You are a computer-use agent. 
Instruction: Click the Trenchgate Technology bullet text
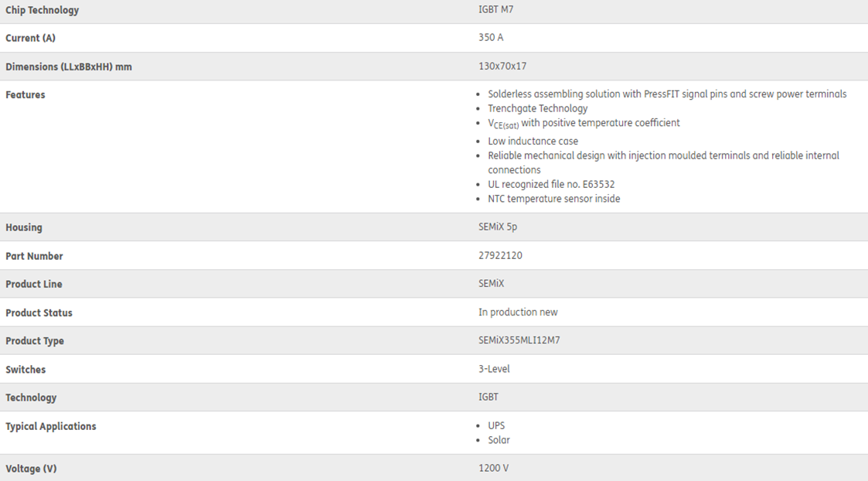[x=537, y=108]
